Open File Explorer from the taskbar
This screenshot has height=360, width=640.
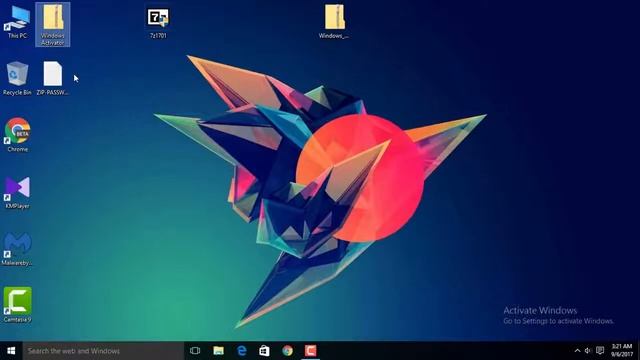click(x=218, y=351)
